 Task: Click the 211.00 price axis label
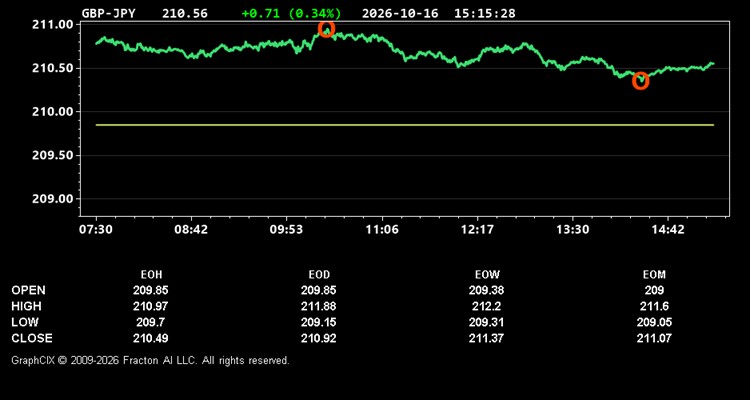click(53, 25)
